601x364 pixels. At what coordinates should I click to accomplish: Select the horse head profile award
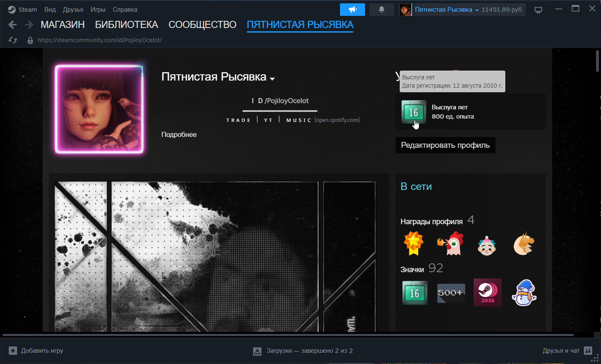tap(524, 244)
